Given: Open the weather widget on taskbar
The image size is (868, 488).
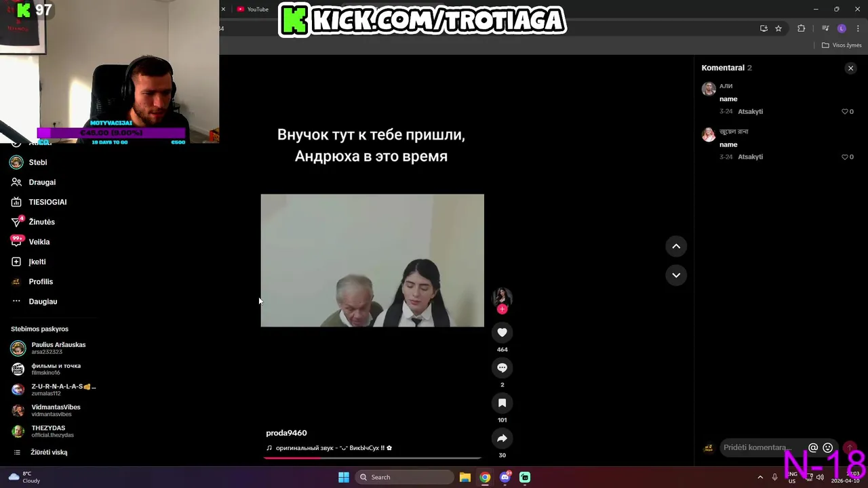Looking at the screenshot, I should 24,477.
